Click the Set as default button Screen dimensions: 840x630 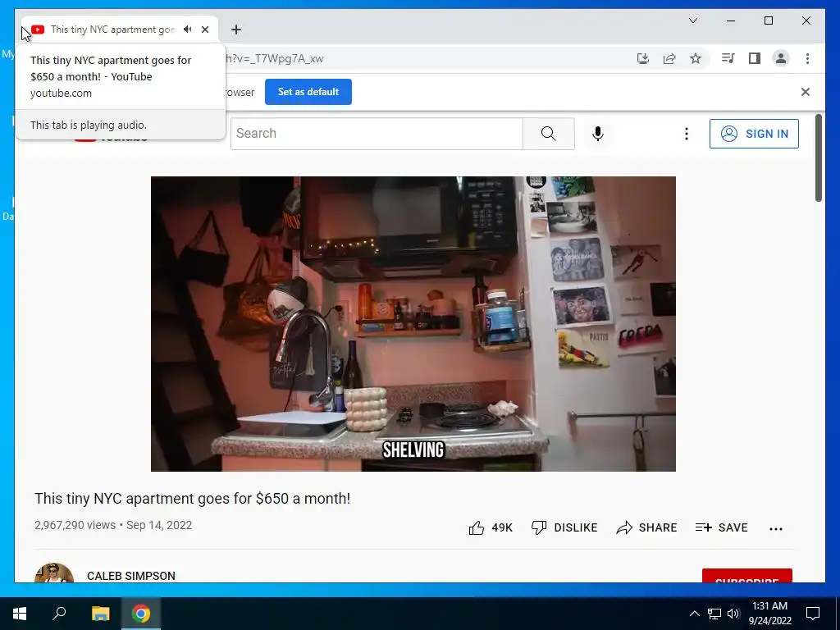308,92
